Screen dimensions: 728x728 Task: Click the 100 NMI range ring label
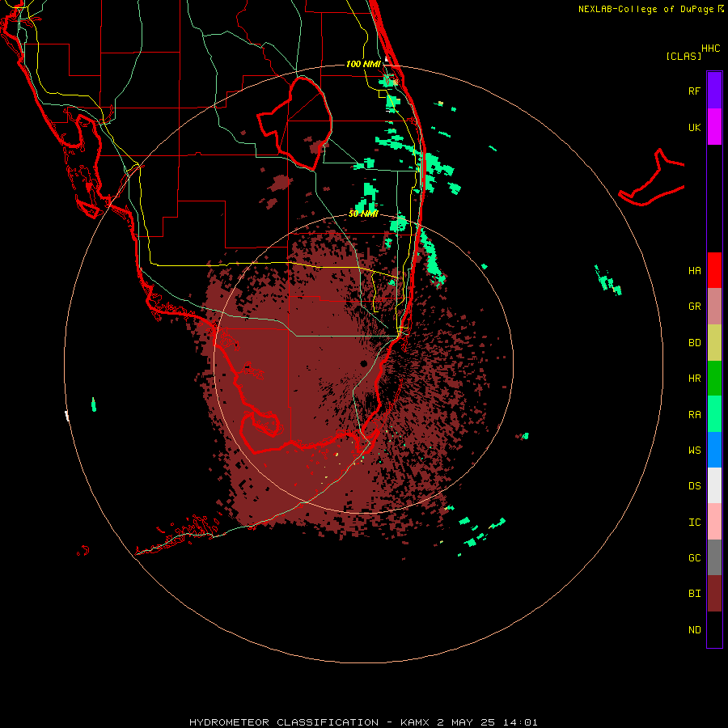tap(363, 64)
